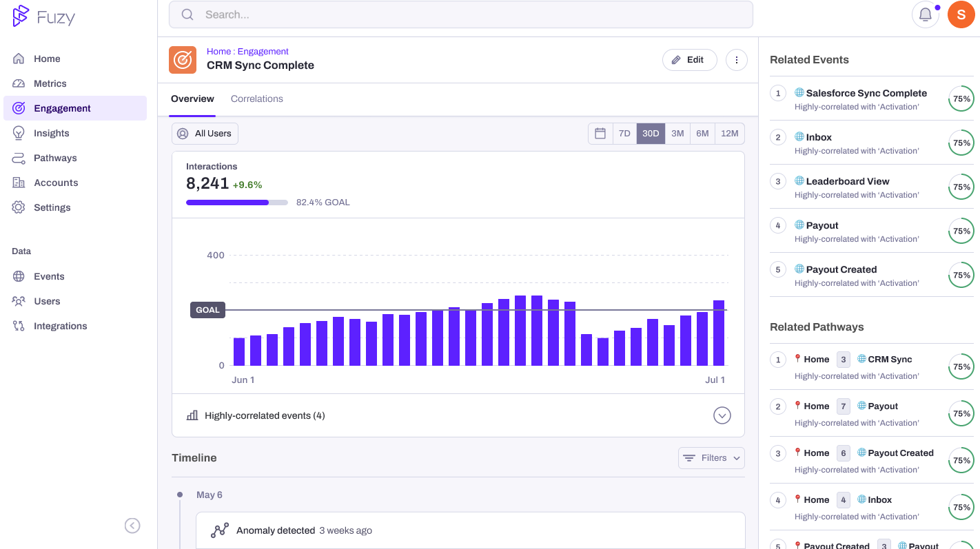Click the Pathways route icon in sidebar
The width and height of the screenshot is (980, 549).
point(19,158)
